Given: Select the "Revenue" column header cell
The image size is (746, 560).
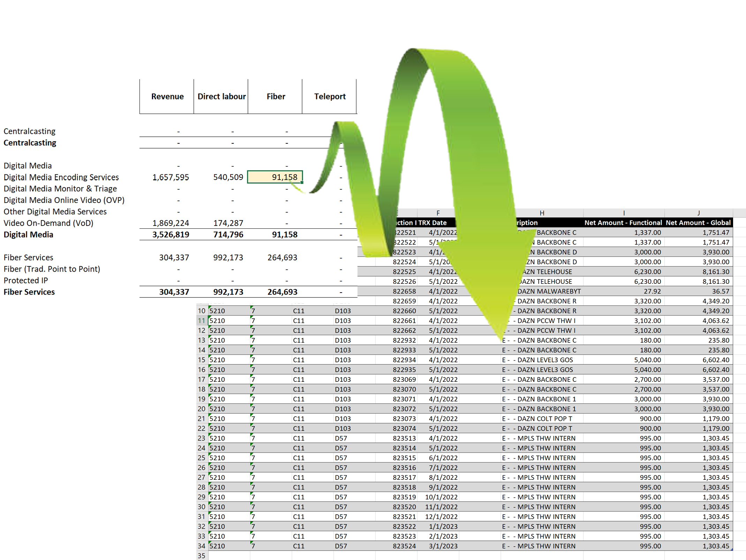Looking at the screenshot, I should (x=167, y=97).
